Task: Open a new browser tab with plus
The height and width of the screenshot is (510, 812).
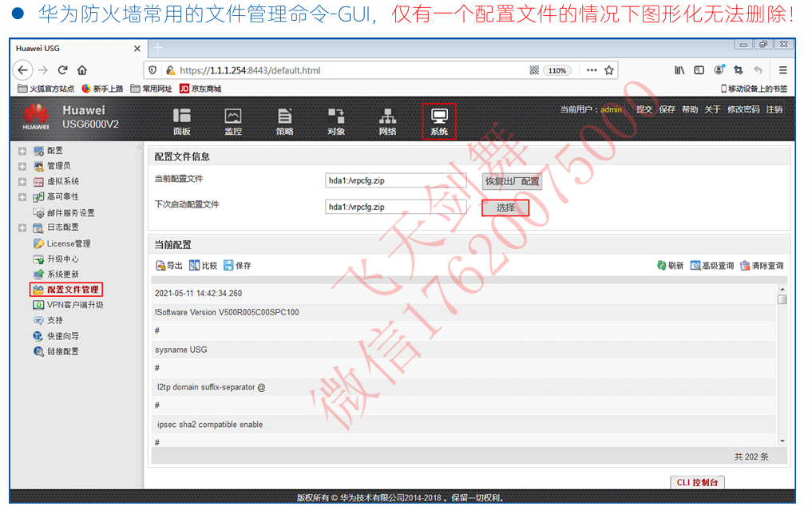Action: tap(158, 48)
